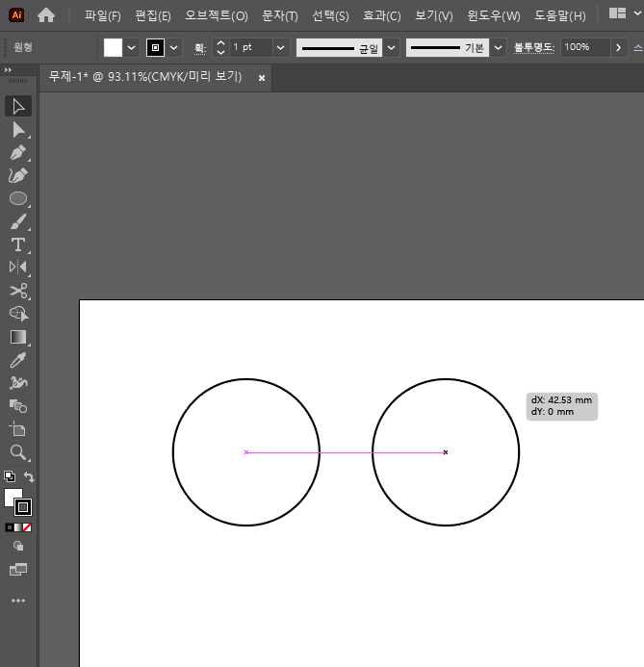
Task: Open the 편집(E) menu
Action: [x=153, y=15]
